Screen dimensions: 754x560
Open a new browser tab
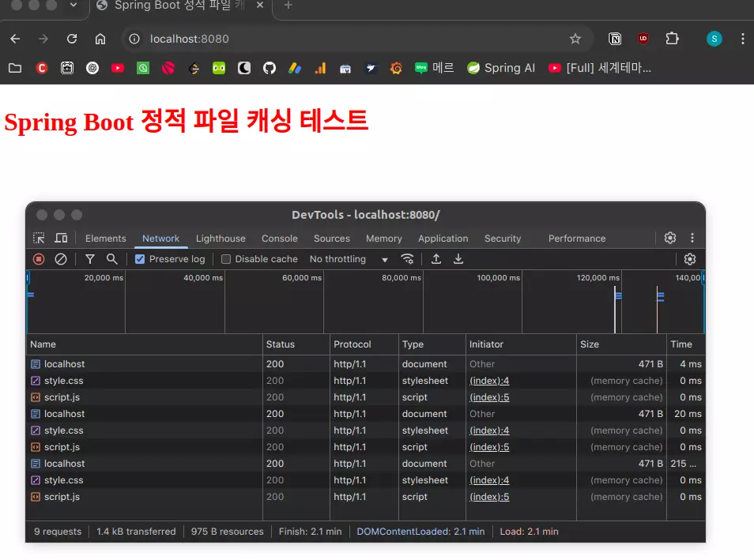(x=288, y=6)
